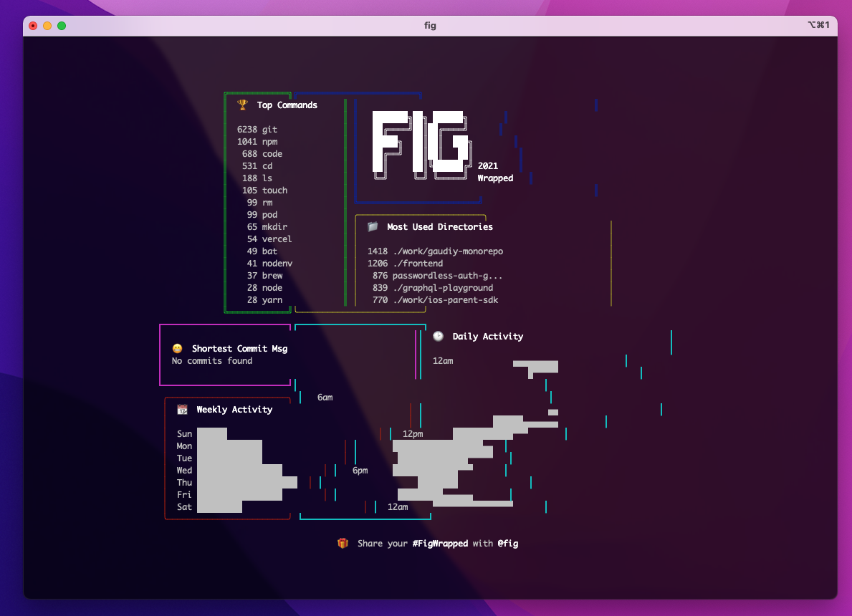Click the Sunday activity bar in weekly chart
This screenshot has width=852, height=616.
tap(212, 434)
